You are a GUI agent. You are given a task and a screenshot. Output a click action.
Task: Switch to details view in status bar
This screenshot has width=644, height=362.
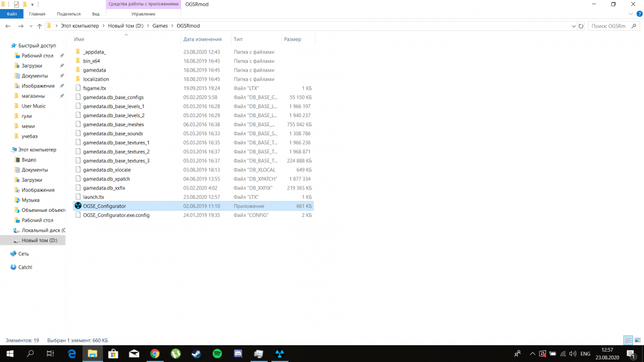(628, 339)
